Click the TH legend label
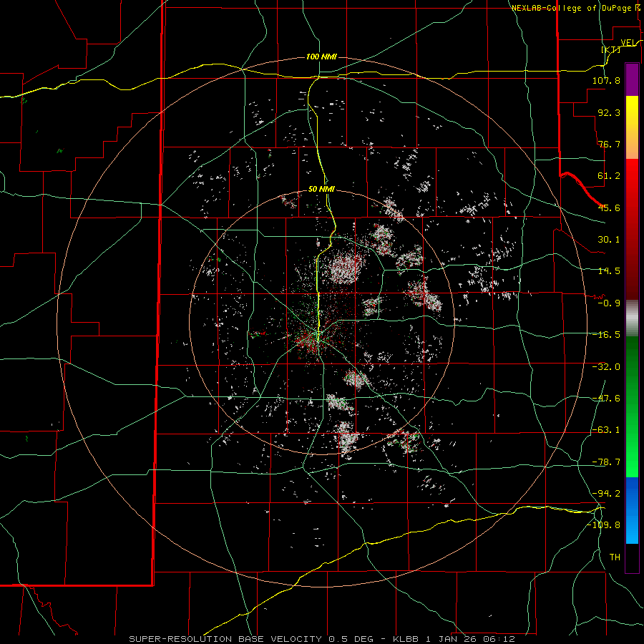Screen dimensions: 644x644 point(615,557)
